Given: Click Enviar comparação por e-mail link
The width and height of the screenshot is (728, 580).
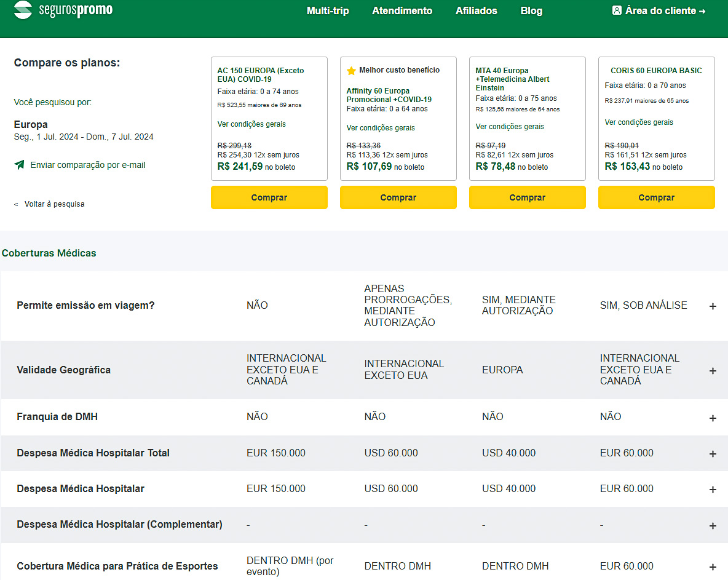Looking at the screenshot, I should [88, 165].
